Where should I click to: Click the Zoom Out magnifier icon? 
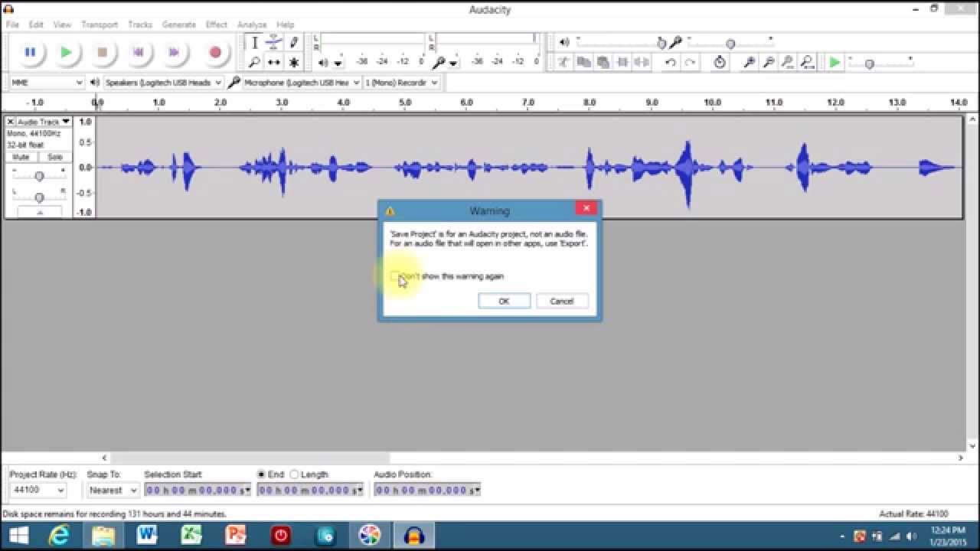tap(769, 62)
